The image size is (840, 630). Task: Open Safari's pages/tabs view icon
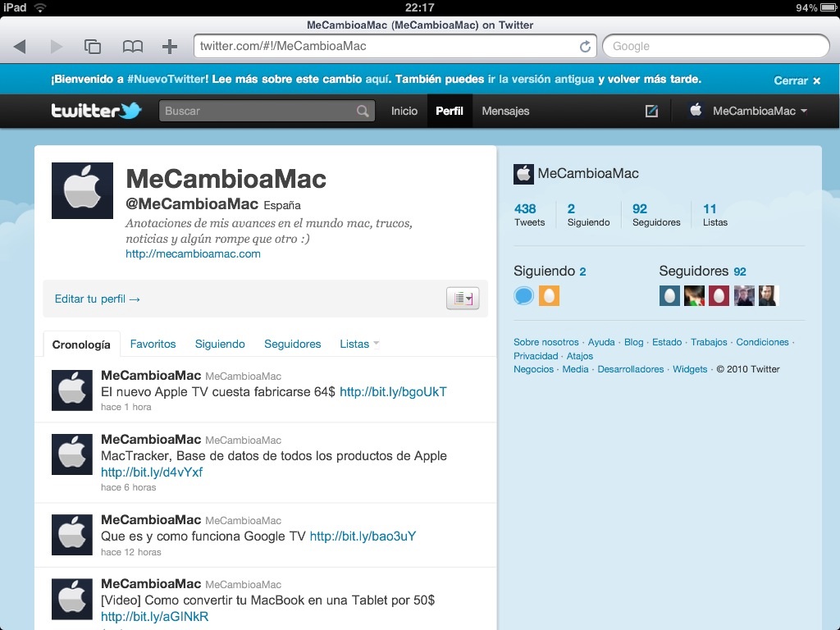coord(93,47)
